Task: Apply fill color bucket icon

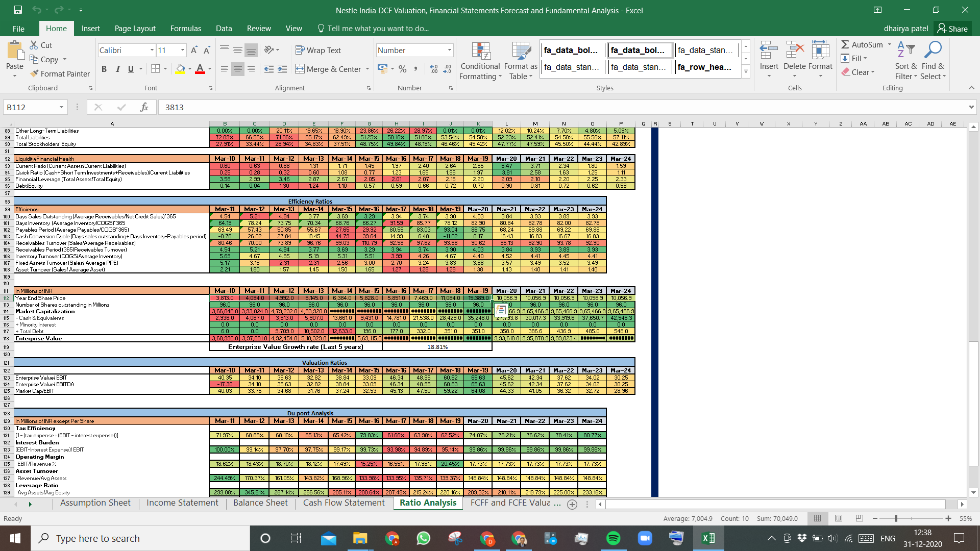Action: point(180,69)
